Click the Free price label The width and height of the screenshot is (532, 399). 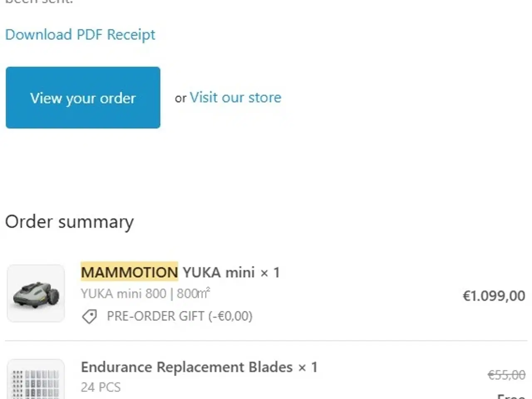click(511, 396)
